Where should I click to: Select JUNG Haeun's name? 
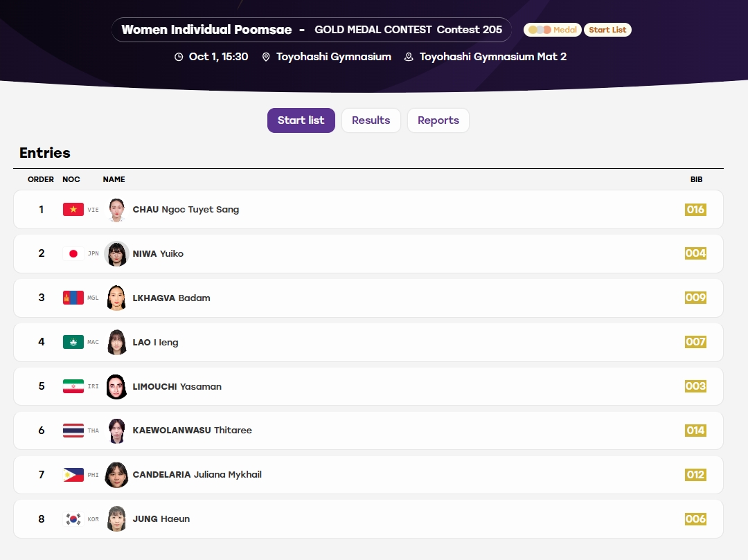161,519
